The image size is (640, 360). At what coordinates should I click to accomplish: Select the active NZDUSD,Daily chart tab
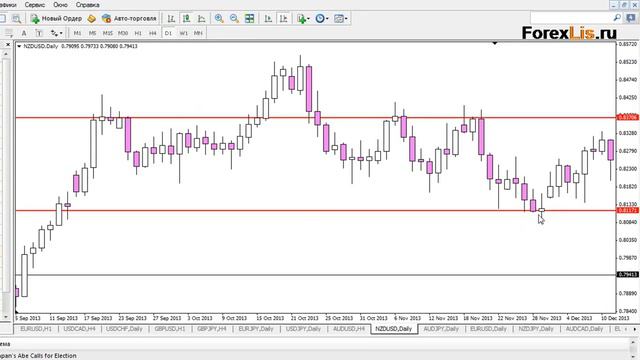pos(394,329)
